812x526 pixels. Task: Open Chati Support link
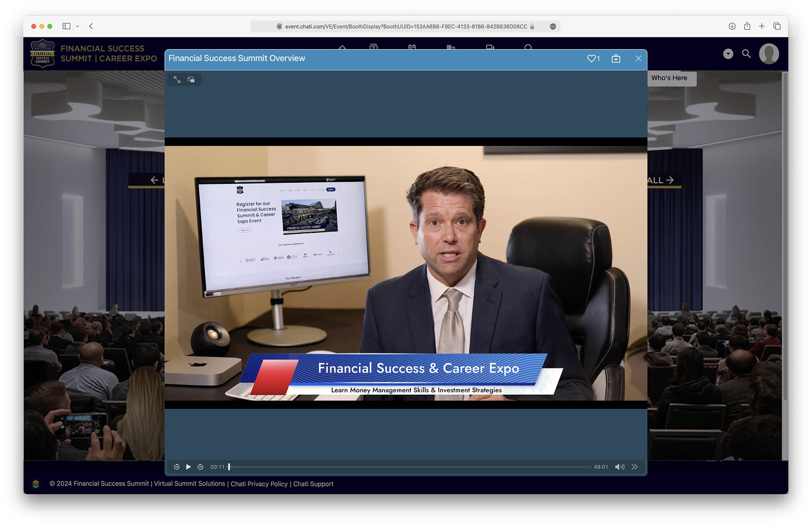(313, 484)
